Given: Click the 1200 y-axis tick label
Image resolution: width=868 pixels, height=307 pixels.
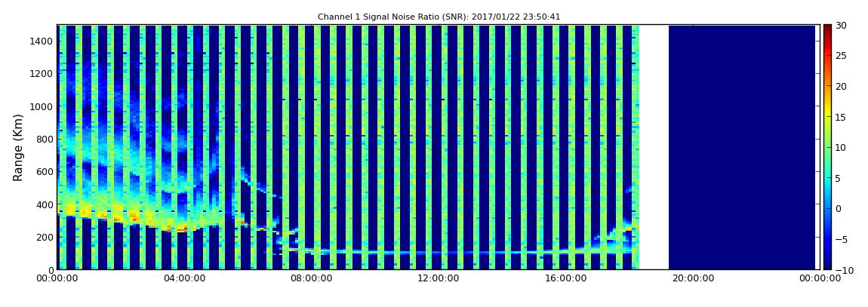Looking at the screenshot, I should [x=42, y=74].
